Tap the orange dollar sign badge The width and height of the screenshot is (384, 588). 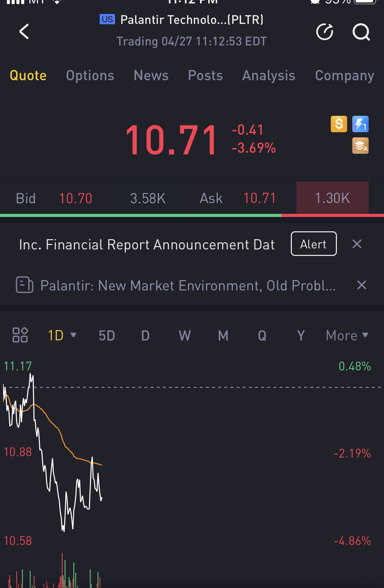point(339,124)
